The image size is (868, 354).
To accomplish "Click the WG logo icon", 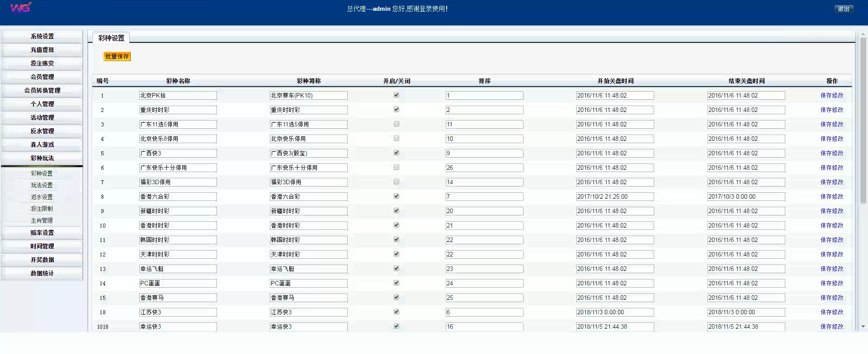I will pos(20,8).
